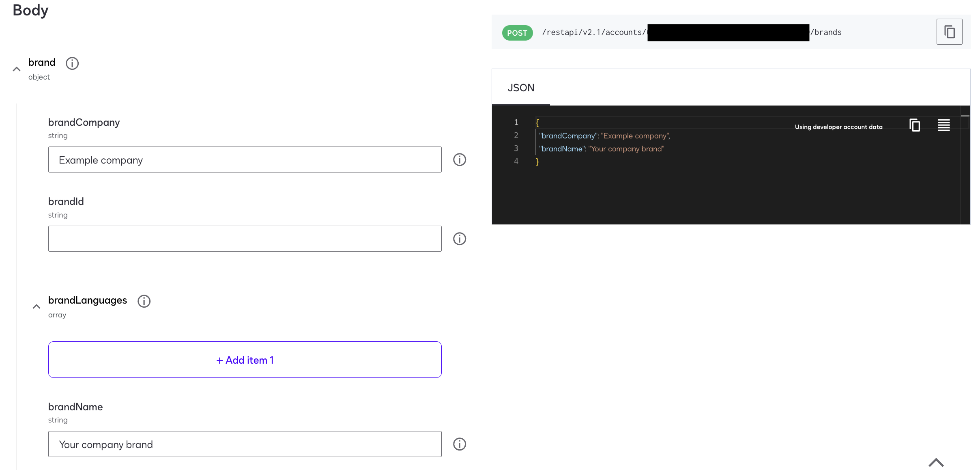The width and height of the screenshot is (980, 470).
Task: Show info for the brandId field
Action: 459,239
